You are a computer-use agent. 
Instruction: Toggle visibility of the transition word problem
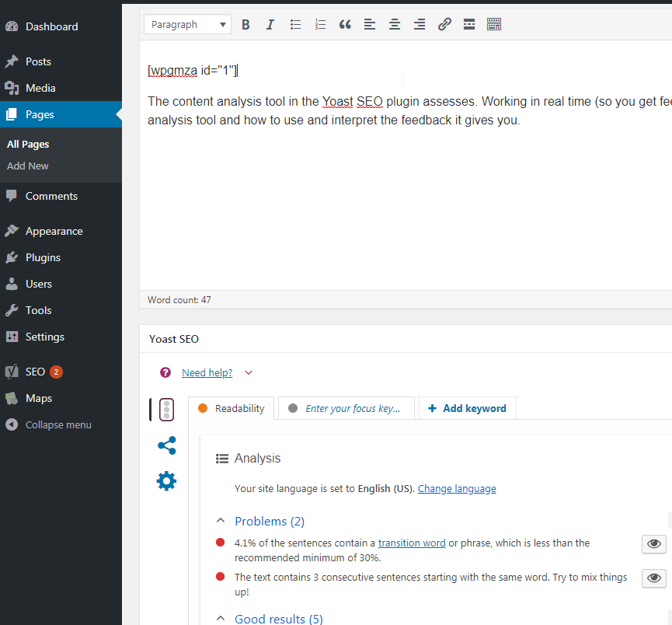click(x=653, y=544)
